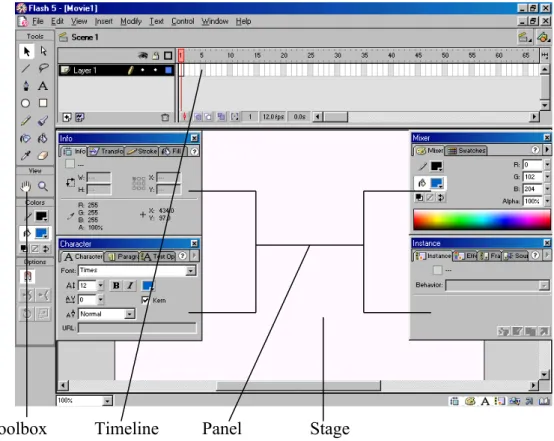Image resolution: width=554 pixels, height=441 pixels.
Task: Click the fill color swatch in Mixer
Action: 437,183
